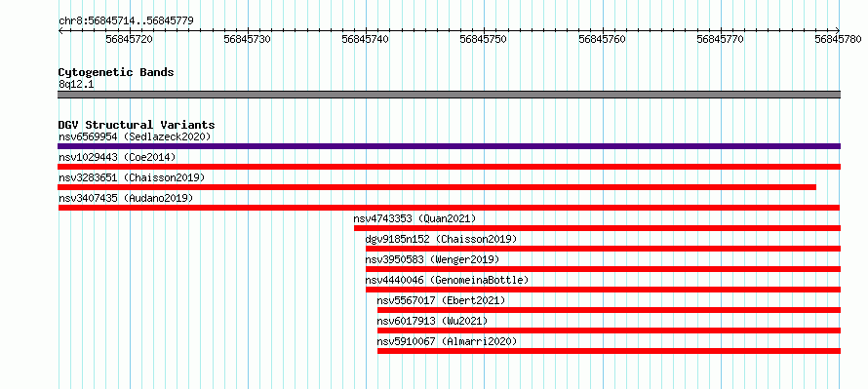Click ruler position 56845730
868x389 pixels.
pyautogui.click(x=248, y=39)
